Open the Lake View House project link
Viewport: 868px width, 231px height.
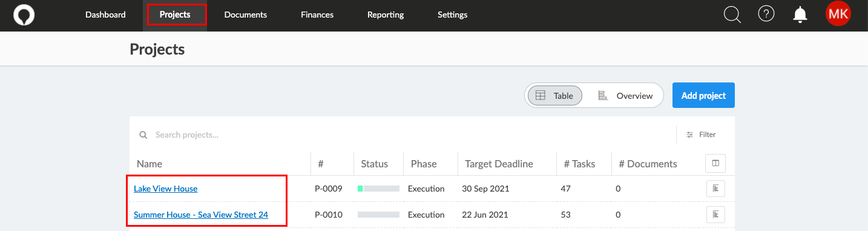click(166, 189)
